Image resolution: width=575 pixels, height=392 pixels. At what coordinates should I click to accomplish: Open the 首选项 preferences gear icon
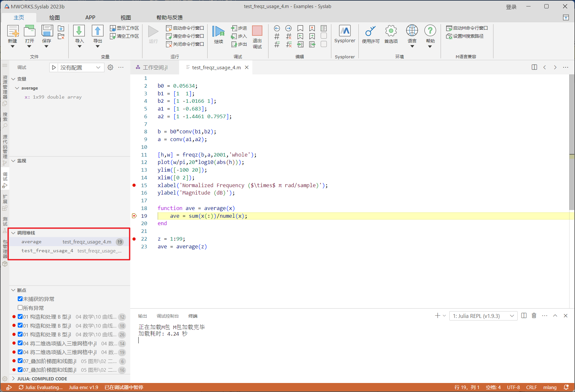pyautogui.click(x=391, y=31)
